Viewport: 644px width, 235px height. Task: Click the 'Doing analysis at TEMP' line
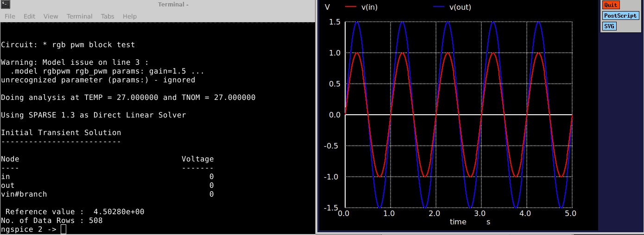click(x=128, y=98)
